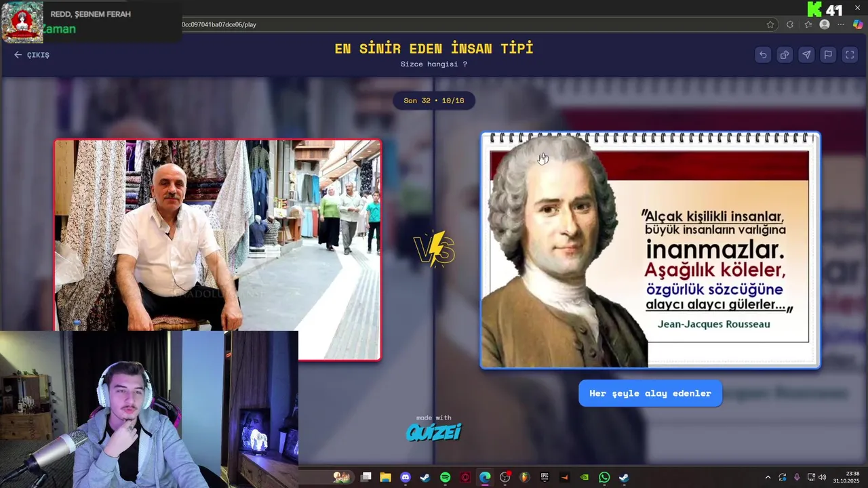
Task: Click the ÇIKIŞ exit button
Action: point(32,55)
